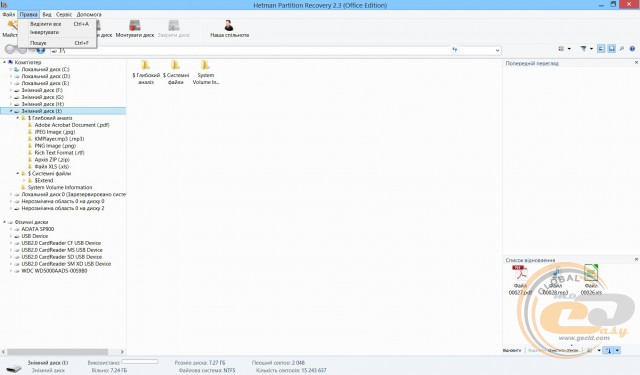Image resolution: width=640 pixels, height=375 pixels.
Task: Open the Допомога menu
Action: point(89,14)
